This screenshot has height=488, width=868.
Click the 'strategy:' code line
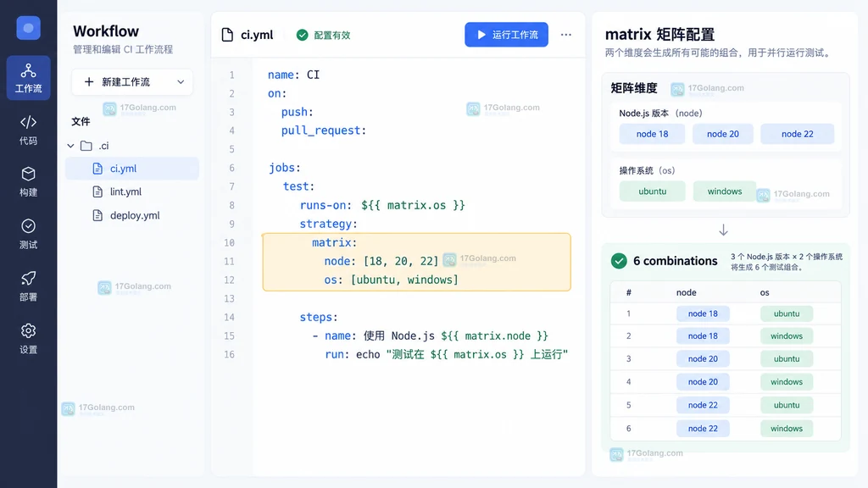coord(328,224)
